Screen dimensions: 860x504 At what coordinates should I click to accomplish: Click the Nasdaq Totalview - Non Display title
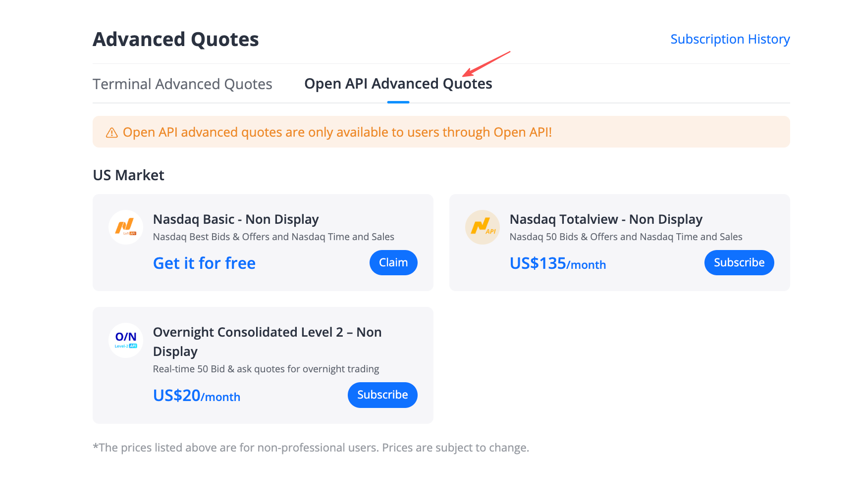click(606, 219)
